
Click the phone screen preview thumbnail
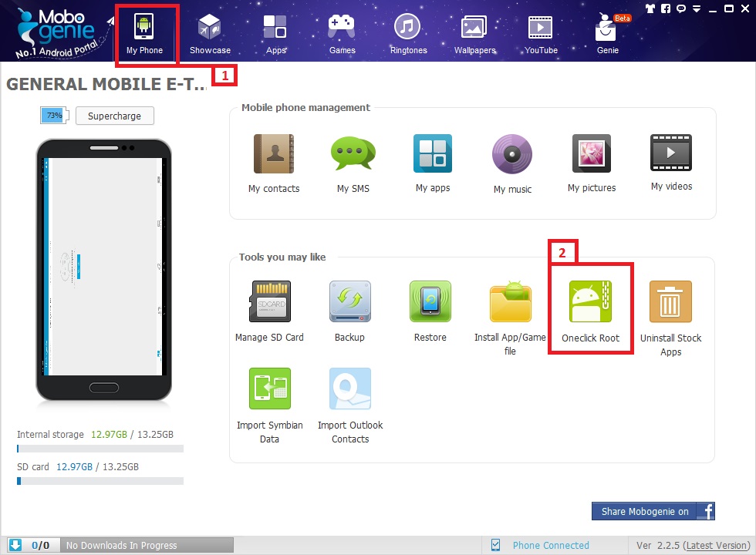click(104, 264)
